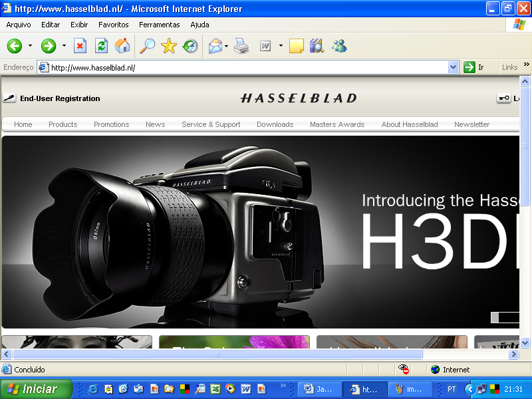Open the folder icon in Quick Launch
This screenshot has height=399, width=532.
(169, 389)
